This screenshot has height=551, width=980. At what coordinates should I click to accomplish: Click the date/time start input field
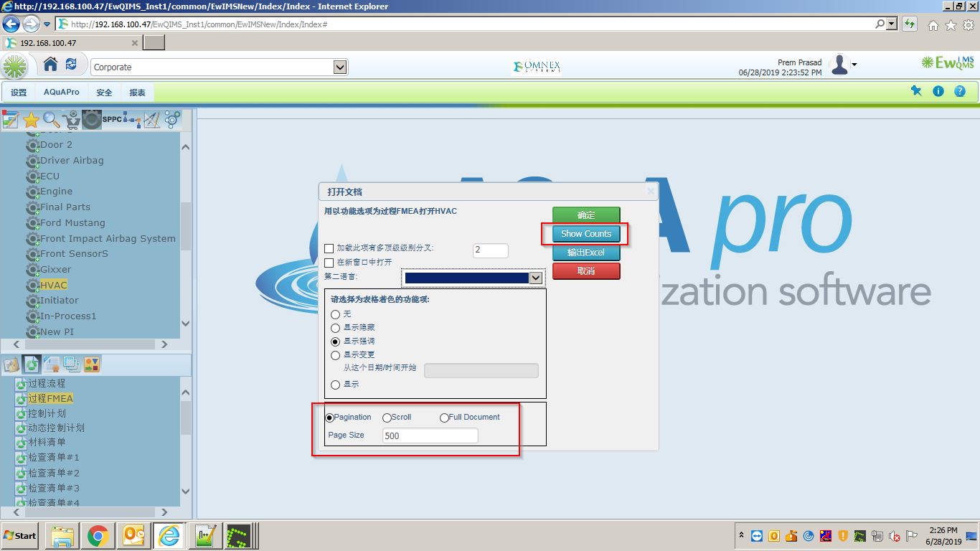481,370
